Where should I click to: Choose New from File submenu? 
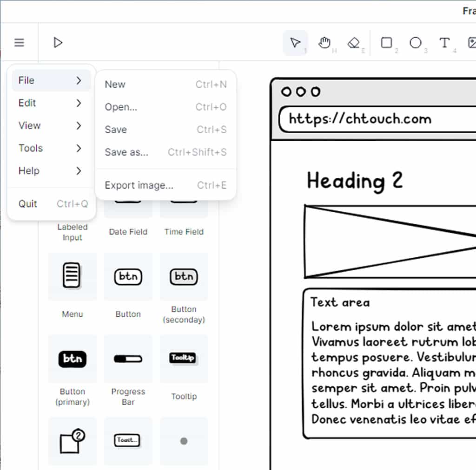(166, 85)
